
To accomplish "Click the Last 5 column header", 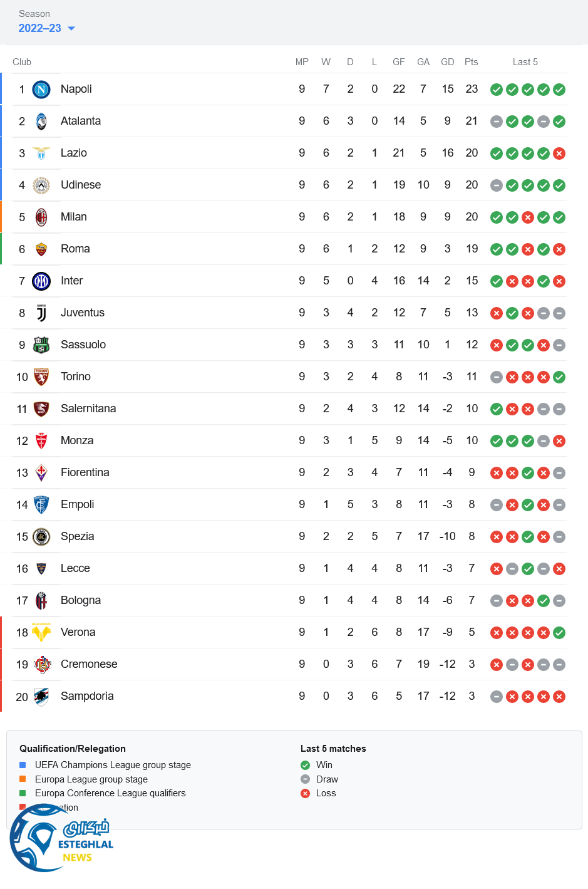I will (x=525, y=62).
